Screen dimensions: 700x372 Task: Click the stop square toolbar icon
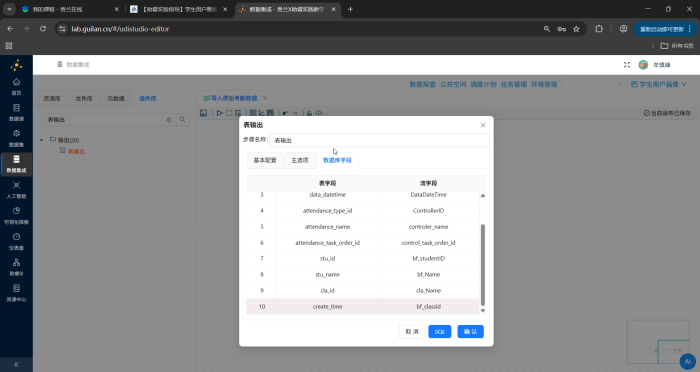[229, 113]
